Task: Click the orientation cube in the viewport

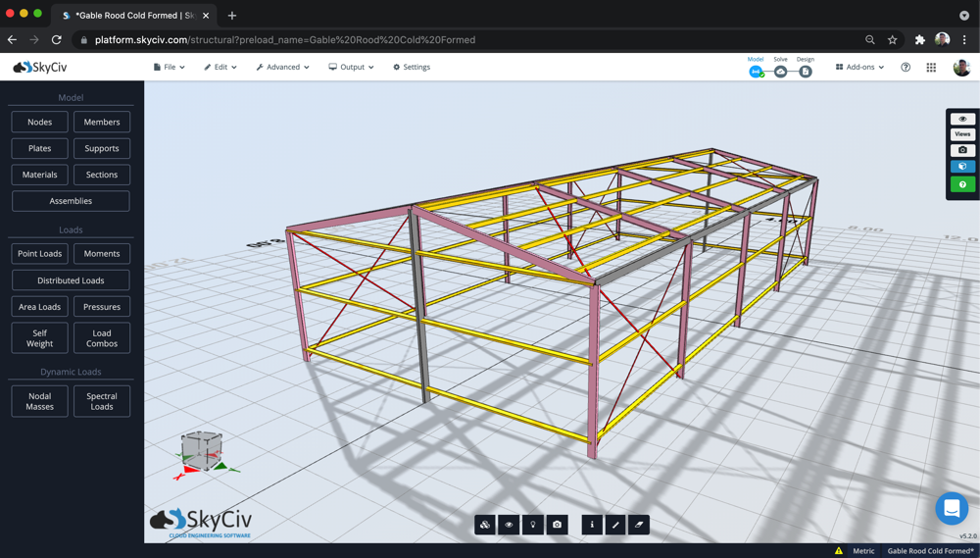Action: 201,450
